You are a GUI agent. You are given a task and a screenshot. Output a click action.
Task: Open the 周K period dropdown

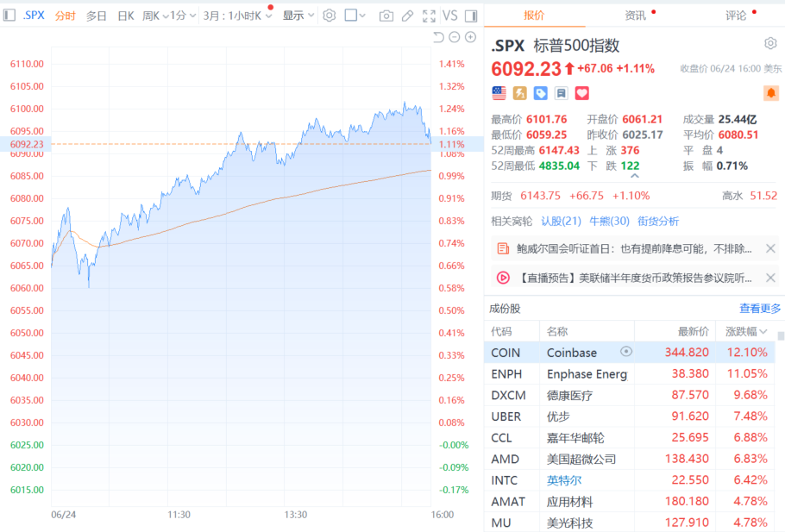(x=155, y=16)
